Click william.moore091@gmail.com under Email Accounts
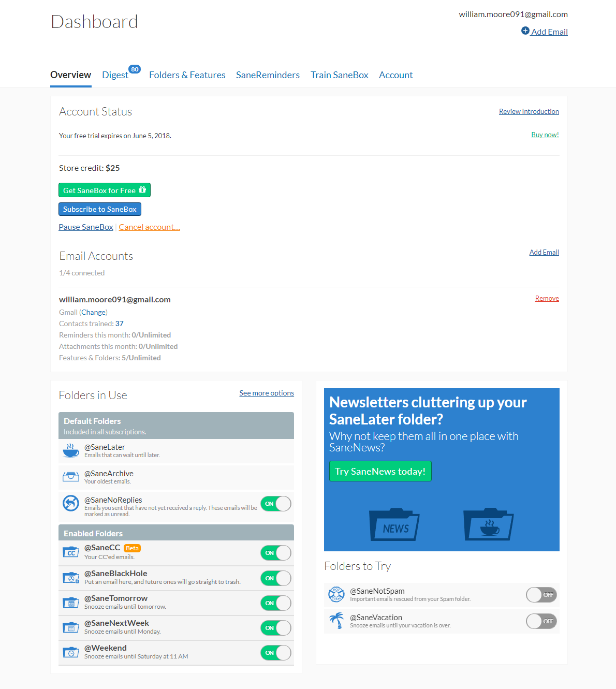 point(115,300)
